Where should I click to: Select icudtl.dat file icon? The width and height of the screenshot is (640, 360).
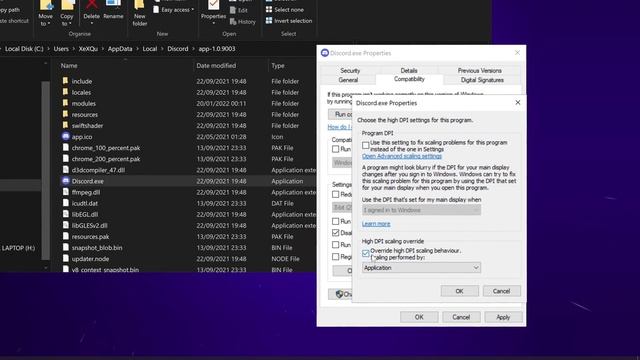coord(65,202)
